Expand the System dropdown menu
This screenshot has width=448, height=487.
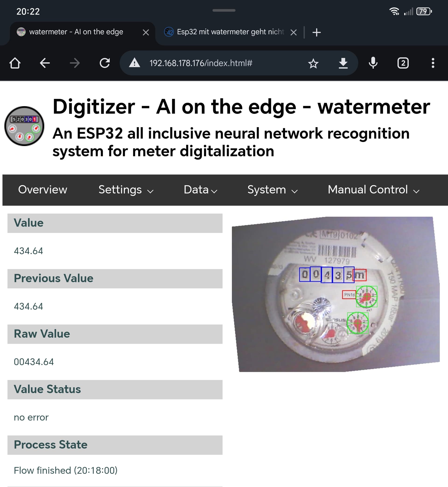(x=273, y=190)
